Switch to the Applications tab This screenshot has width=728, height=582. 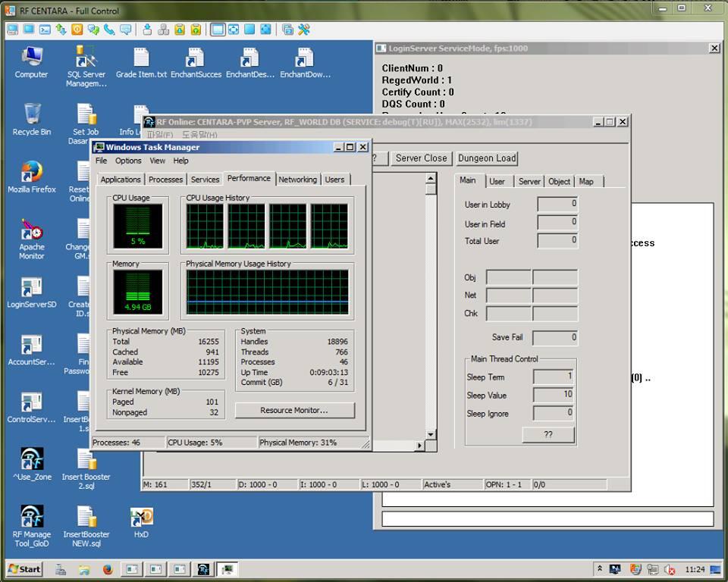[121, 180]
